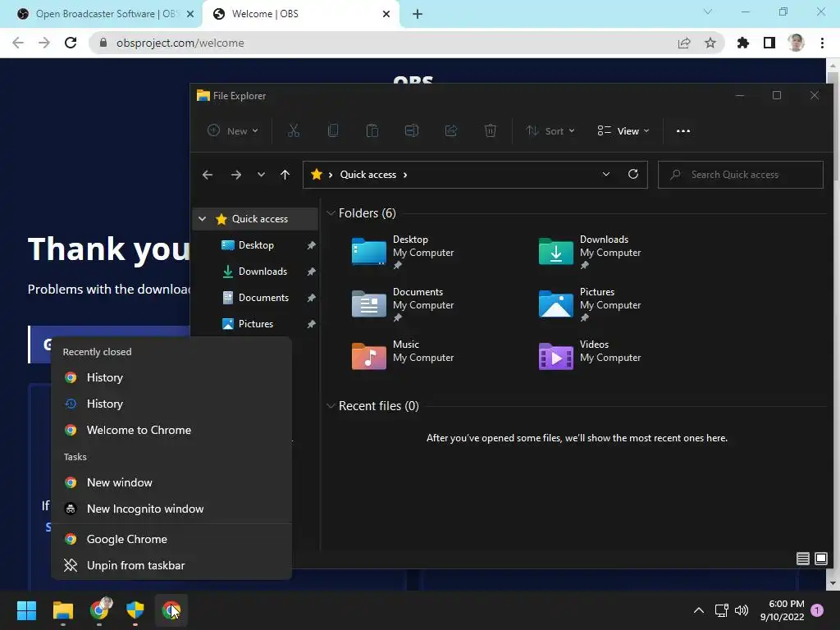The width and height of the screenshot is (840, 630).
Task: Open Windows Security shield on taskbar
Action: coord(135,610)
